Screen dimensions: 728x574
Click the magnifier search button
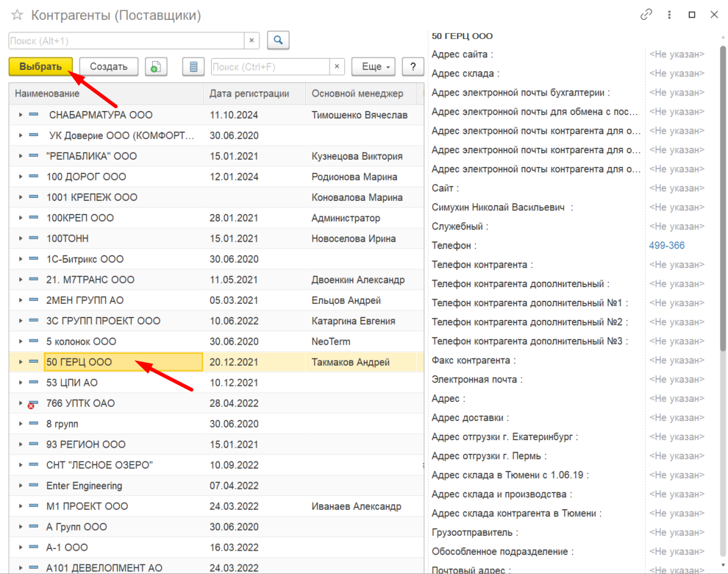tap(278, 40)
